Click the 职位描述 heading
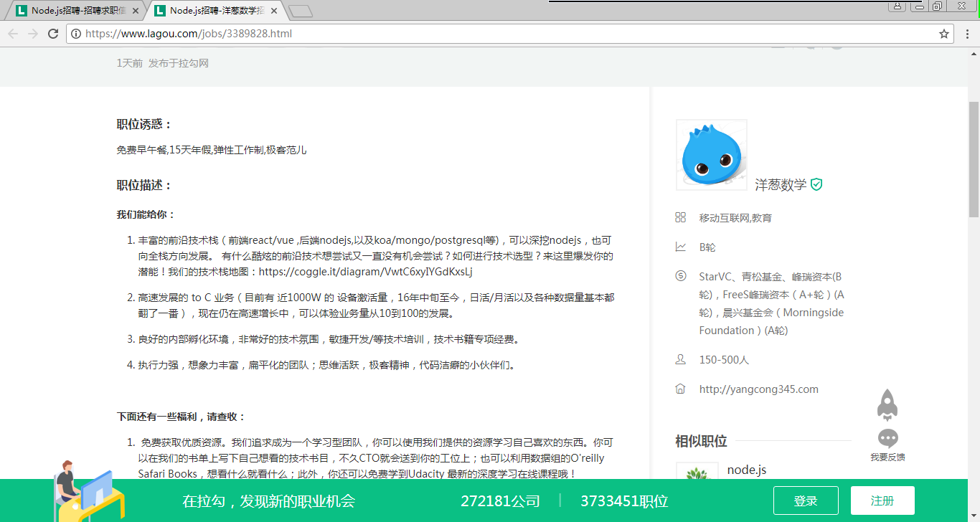This screenshot has height=522, width=980. click(144, 185)
